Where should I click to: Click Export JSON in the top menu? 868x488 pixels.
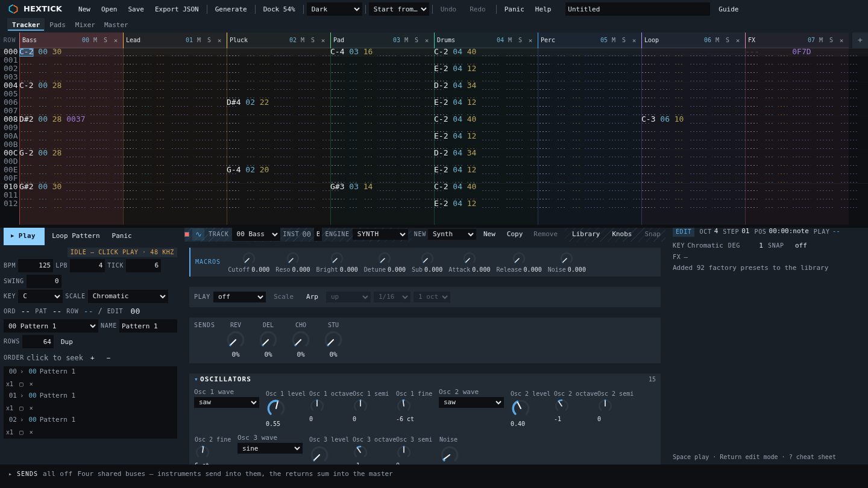tap(177, 9)
